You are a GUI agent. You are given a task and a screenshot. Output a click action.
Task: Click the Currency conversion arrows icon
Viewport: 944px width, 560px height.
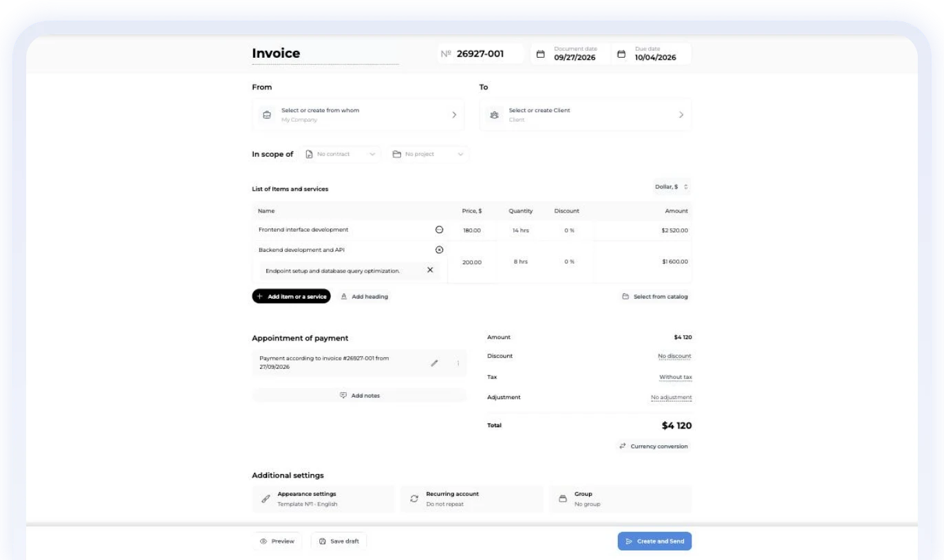tap(623, 446)
